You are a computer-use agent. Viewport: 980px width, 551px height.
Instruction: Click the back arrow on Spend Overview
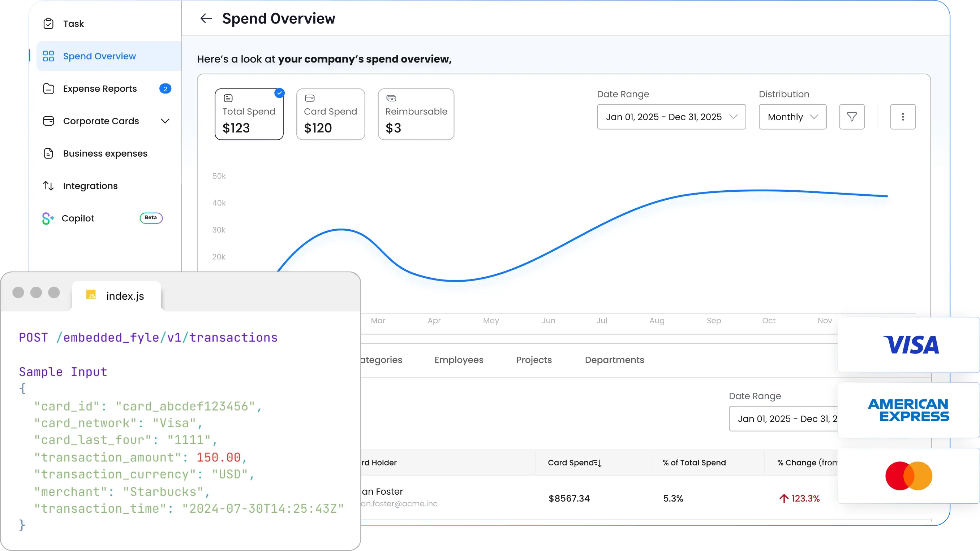click(206, 18)
